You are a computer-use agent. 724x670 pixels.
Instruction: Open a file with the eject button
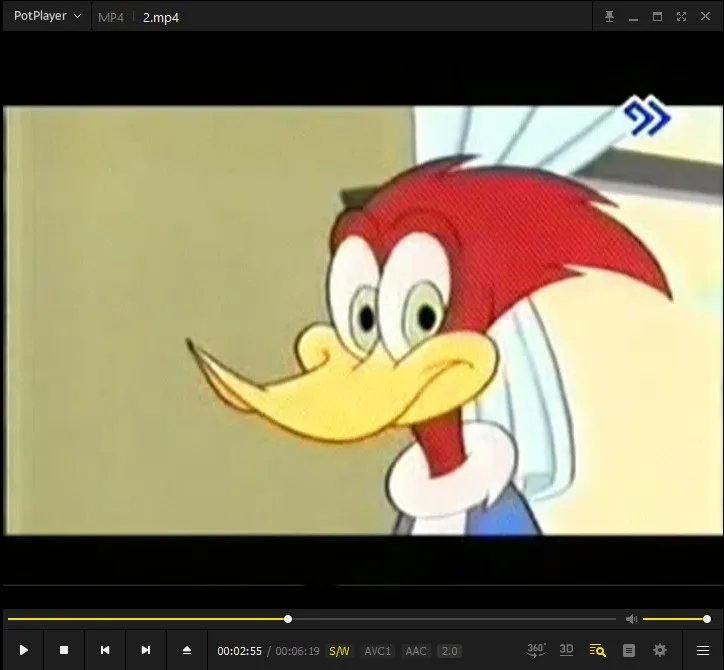tap(187, 650)
